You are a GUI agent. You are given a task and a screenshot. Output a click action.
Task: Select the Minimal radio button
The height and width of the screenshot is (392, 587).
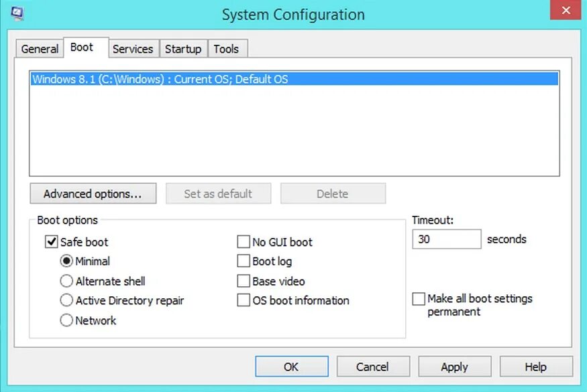click(x=66, y=261)
